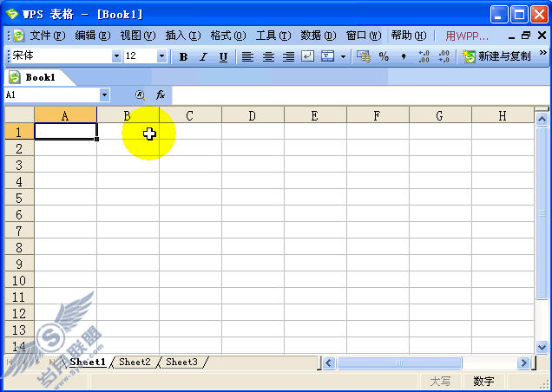Screen dimensions: 552x392
Task: Click the 宋体 font name field
Action: tap(62, 56)
